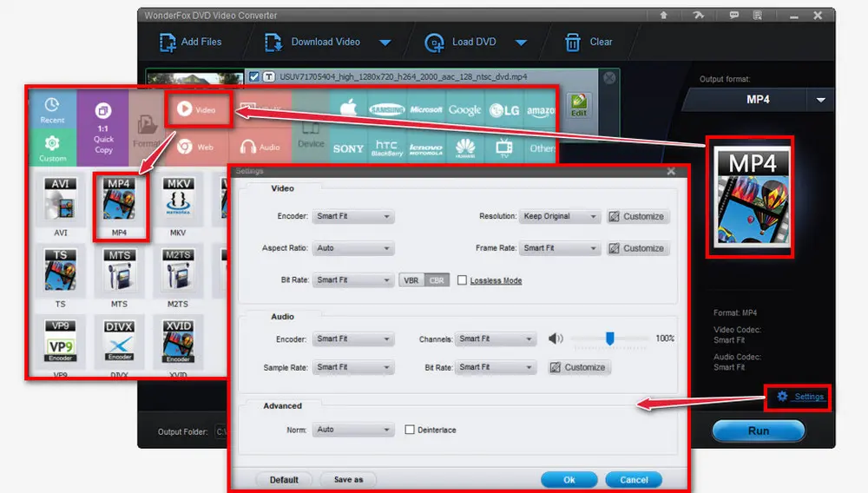The height and width of the screenshot is (493, 868).
Task: Switch bit rate mode to VBR
Action: click(x=411, y=280)
